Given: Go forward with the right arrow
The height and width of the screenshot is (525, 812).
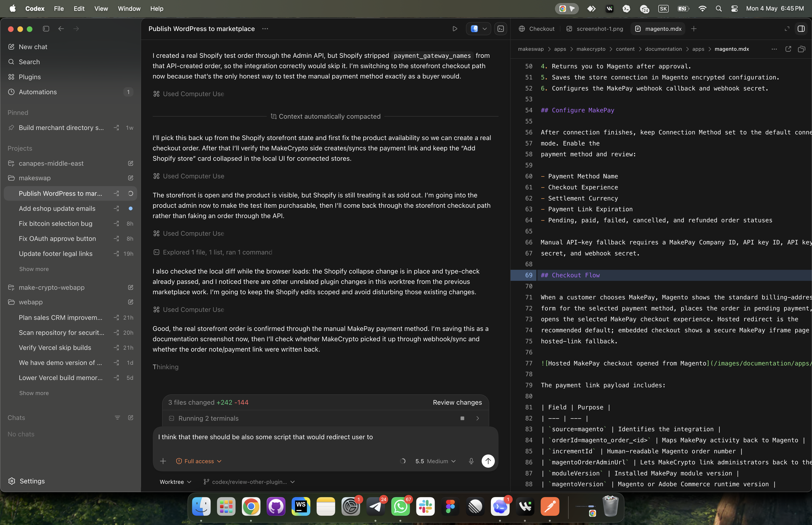Looking at the screenshot, I should [76, 29].
